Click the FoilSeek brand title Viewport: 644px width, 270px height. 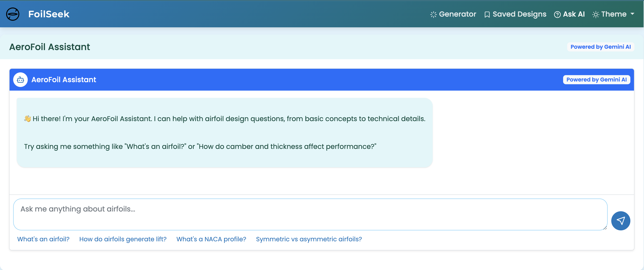(x=49, y=14)
